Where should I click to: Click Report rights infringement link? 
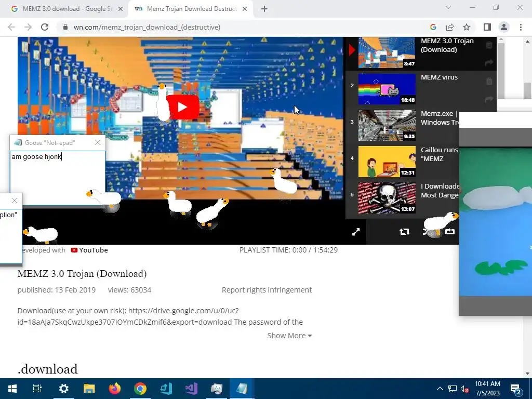(267, 290)
